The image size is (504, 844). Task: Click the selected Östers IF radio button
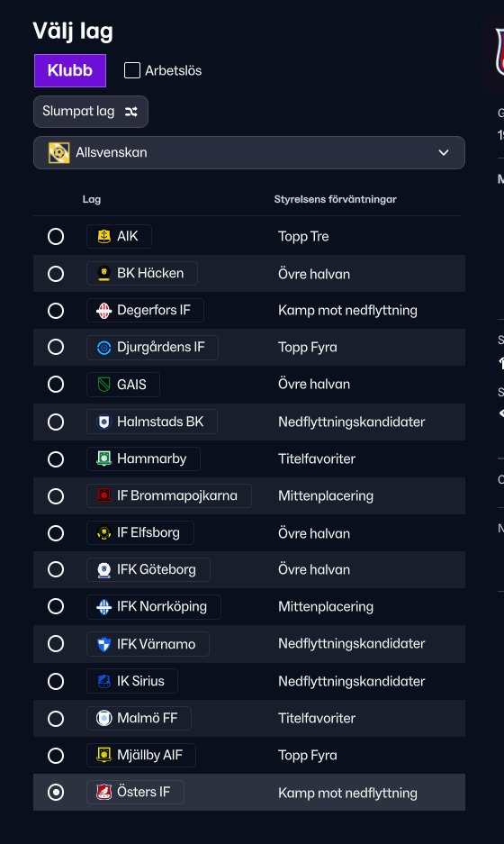pyautogui.click(x=56, y=792)
